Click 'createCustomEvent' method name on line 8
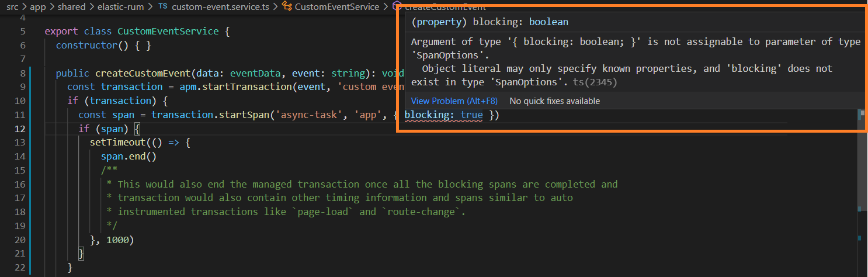The width and height of the screenshot is (868, 277). [143, 73]
